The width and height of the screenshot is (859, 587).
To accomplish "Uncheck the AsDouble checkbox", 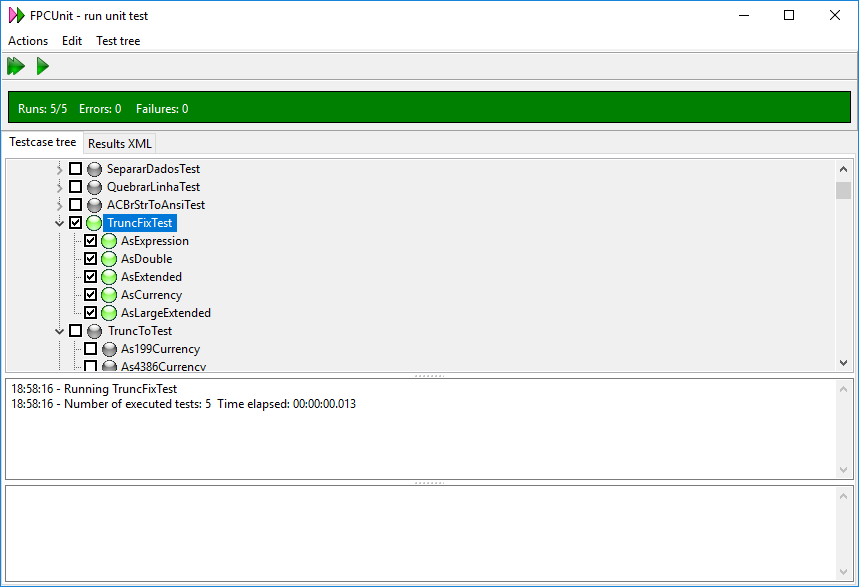I will (x=90, y=258).
